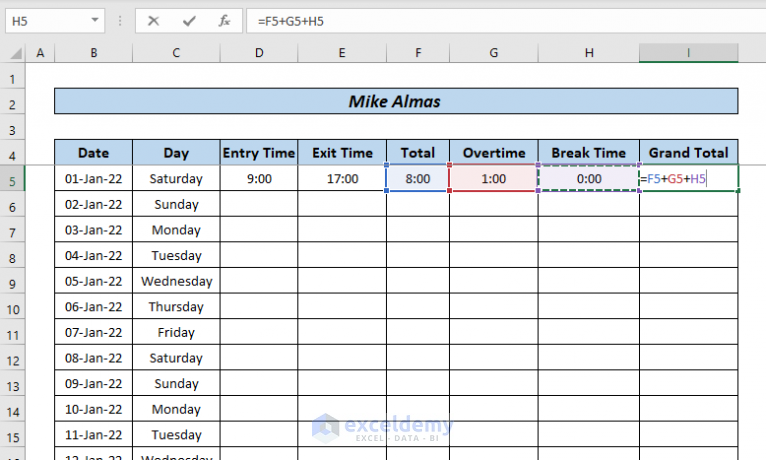Screen dimensions: 766x460
Task: Select the Thursday cell in row 10
Action: point(176,306)
